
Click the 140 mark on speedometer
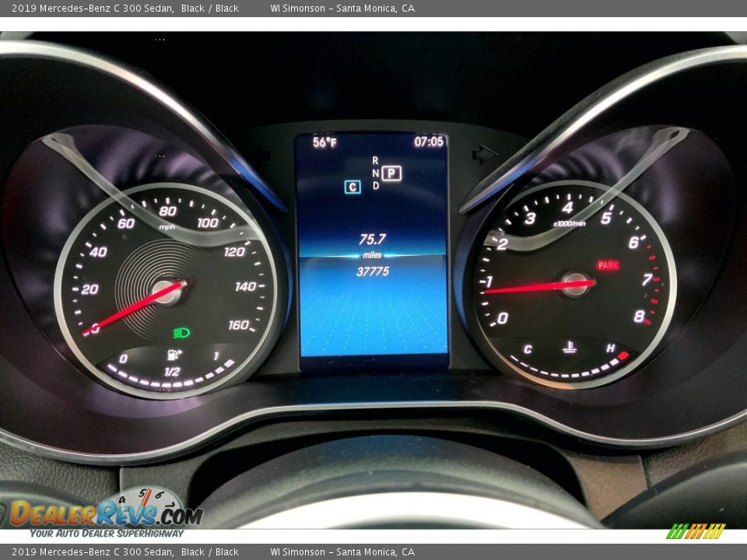pyautogui.click(x=245, y=286)
